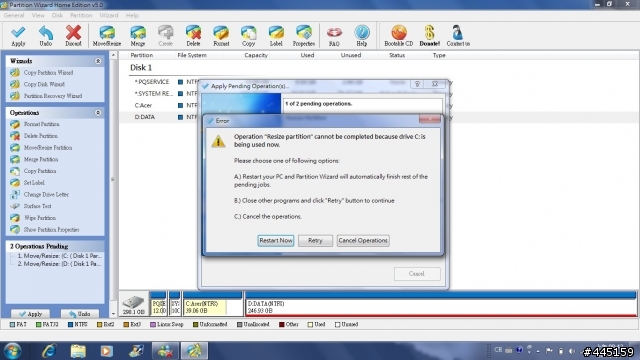Collapse the Operations panel section
The width and height of the screenshot is (640, 360).
pos(98,113)
